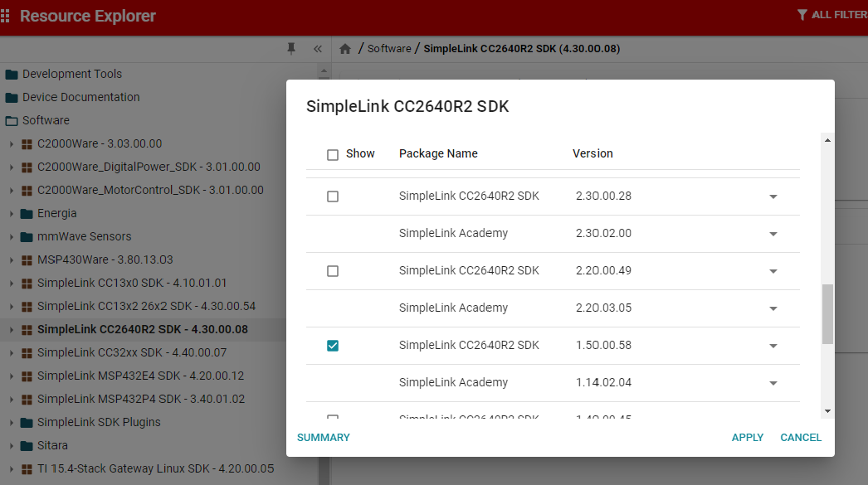Click the C2000Ware package icon
This screenshot has width=868, height=485.
27,144
